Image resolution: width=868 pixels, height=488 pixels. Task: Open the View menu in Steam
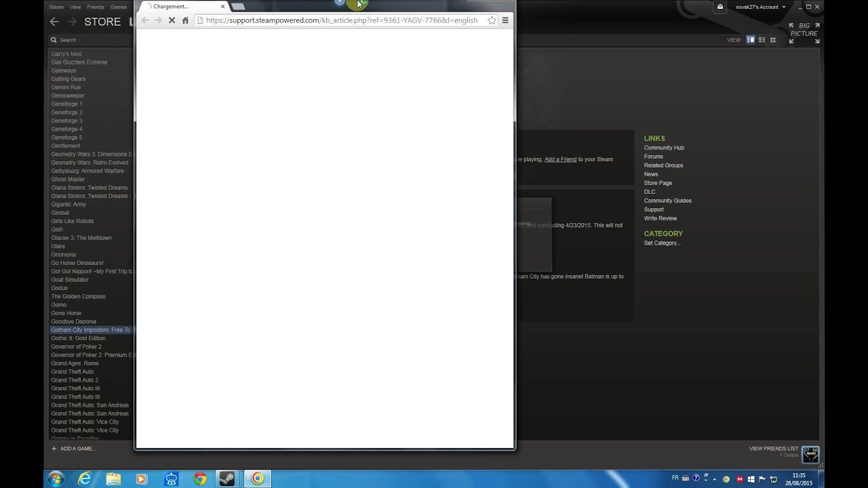coord(75,7)
